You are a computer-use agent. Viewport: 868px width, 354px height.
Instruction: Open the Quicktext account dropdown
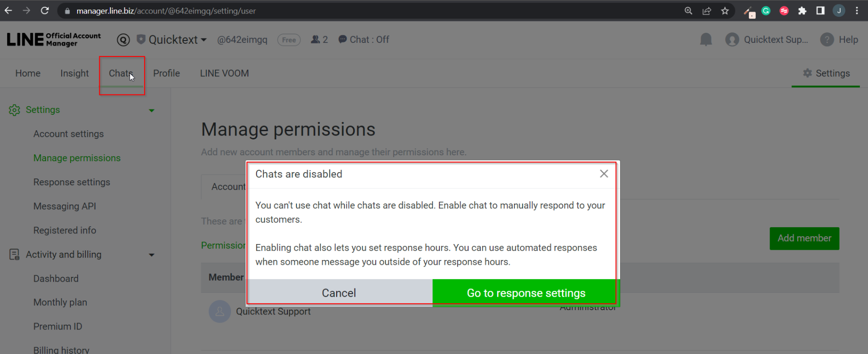coord(177,40)
